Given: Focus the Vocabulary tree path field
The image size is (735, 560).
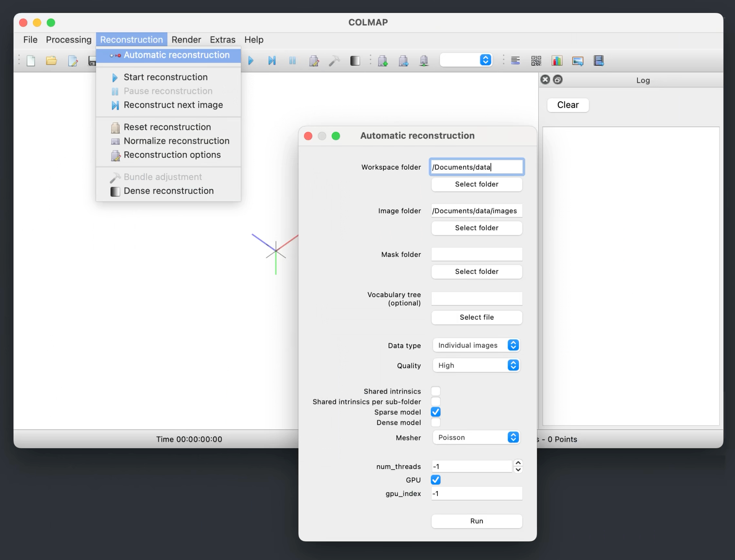Looking at the screenshot, I should [477, 299].
